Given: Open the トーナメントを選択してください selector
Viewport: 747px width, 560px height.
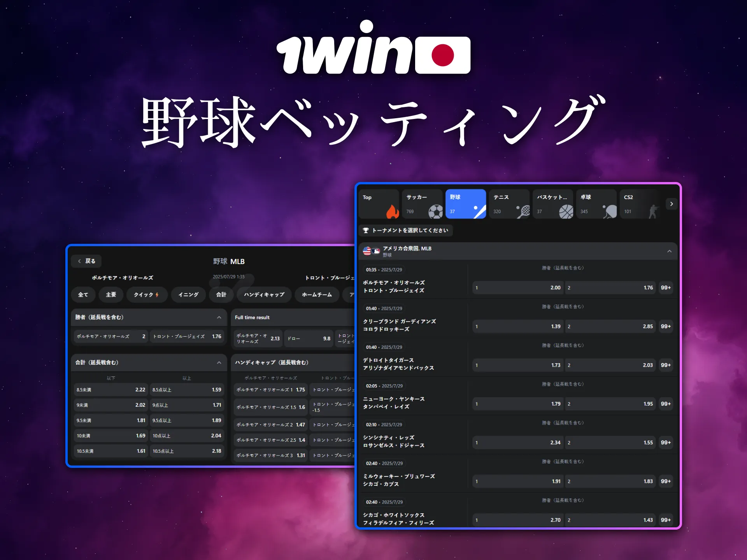Looking at the screenshot, I should click(x=405, y=230).
